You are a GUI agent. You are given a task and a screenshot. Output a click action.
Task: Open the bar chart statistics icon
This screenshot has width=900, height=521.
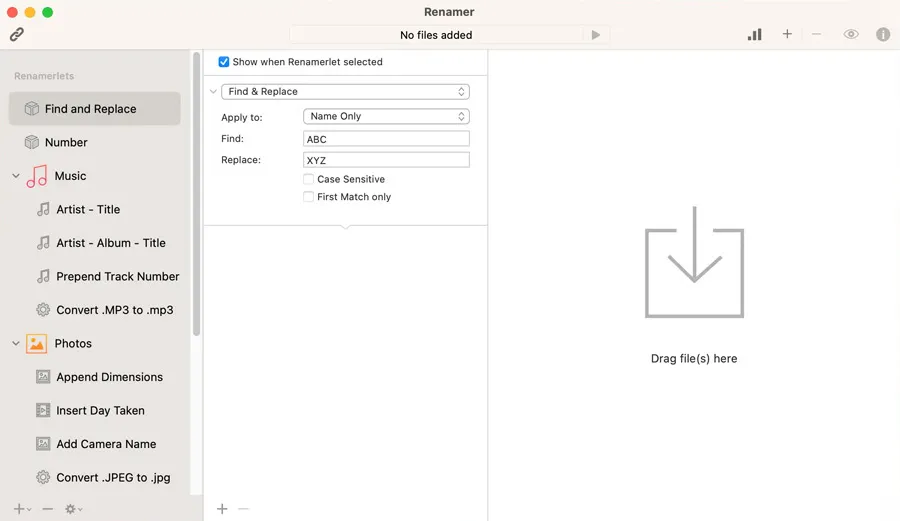tap(754, 35)
